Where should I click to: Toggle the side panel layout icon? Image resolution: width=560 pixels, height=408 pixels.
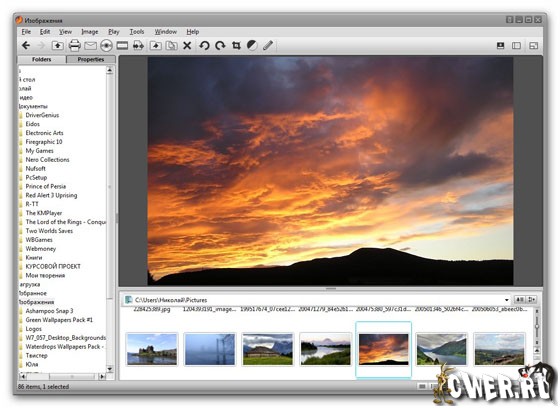click(x=516, y=45)
